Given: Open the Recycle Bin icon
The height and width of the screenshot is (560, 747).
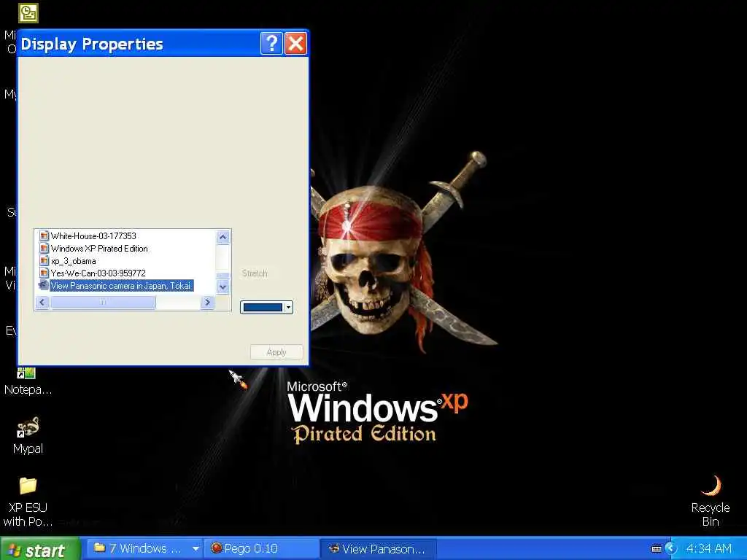Looking at the screenshot, I should click(711, 486).
